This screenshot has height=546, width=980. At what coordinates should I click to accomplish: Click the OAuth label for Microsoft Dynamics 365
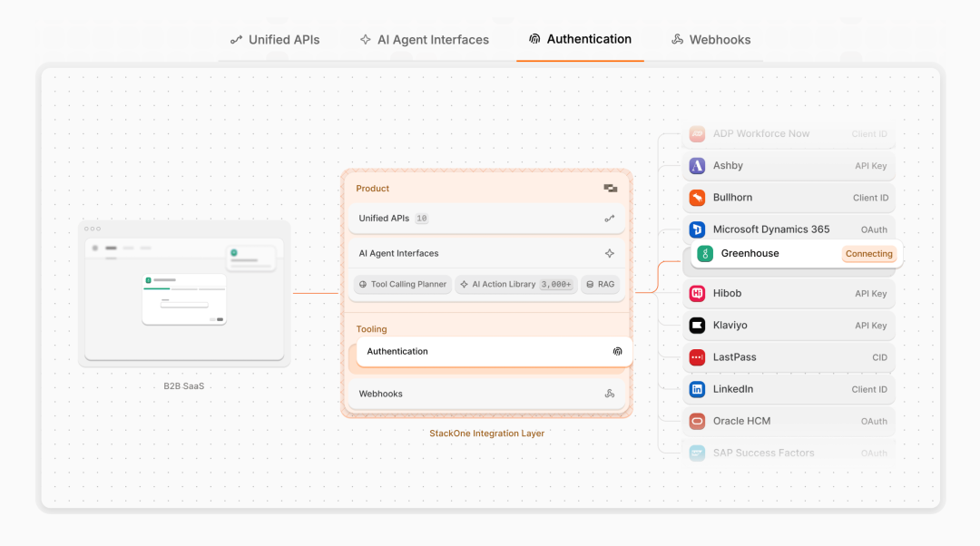(874, 229)
